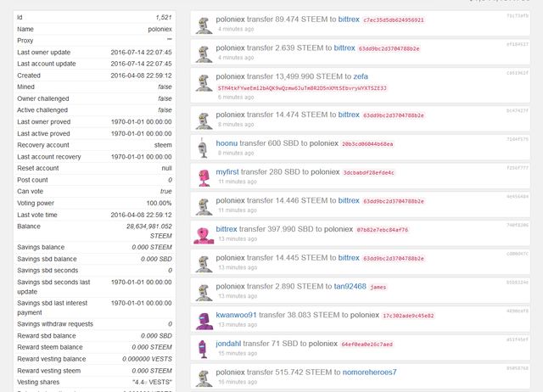Open transaction hash ca51962f
This screenshot has width=543, height=392.
518,73
